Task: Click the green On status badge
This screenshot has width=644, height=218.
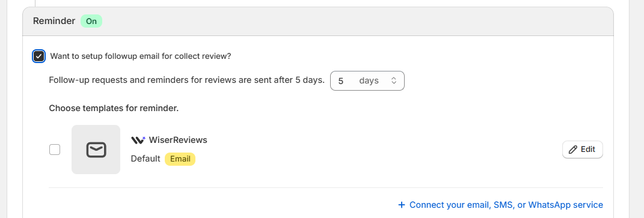Action: tap(91, 22)
